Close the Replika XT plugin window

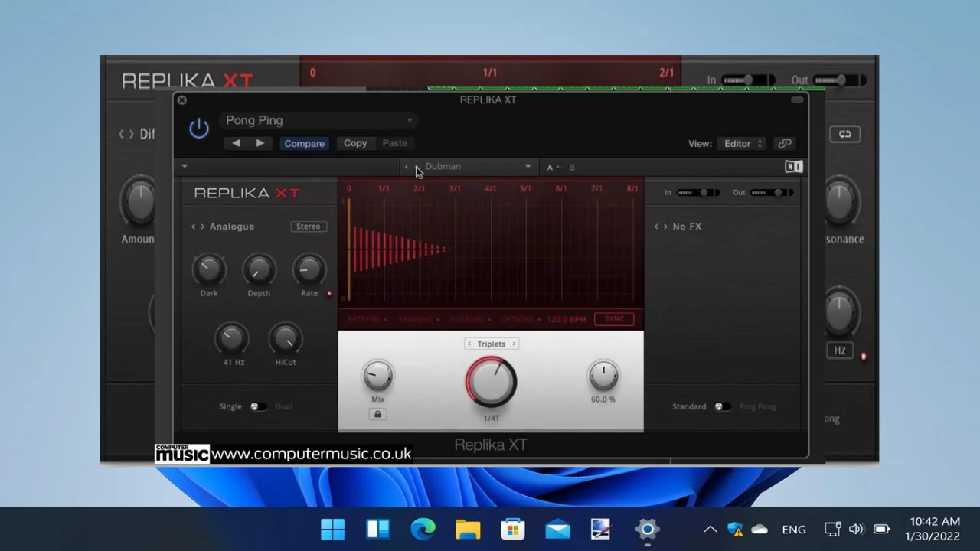[x=182, y=100]
